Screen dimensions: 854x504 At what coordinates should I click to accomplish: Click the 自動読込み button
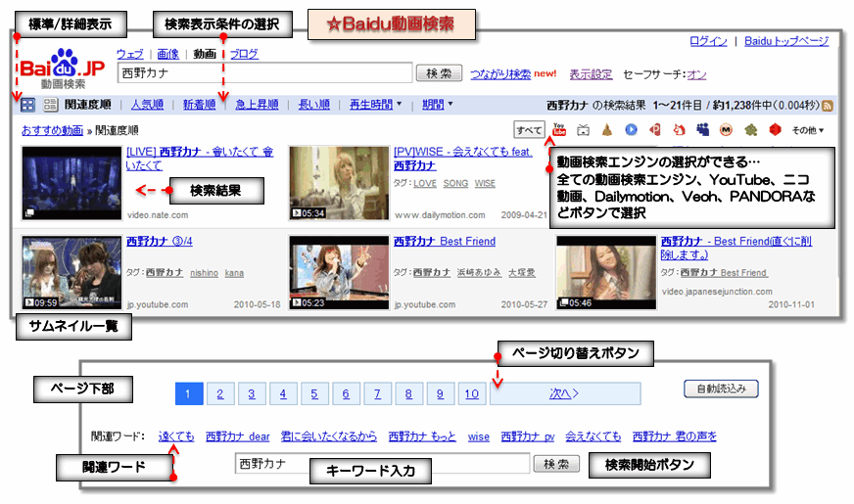coord(721,389)
